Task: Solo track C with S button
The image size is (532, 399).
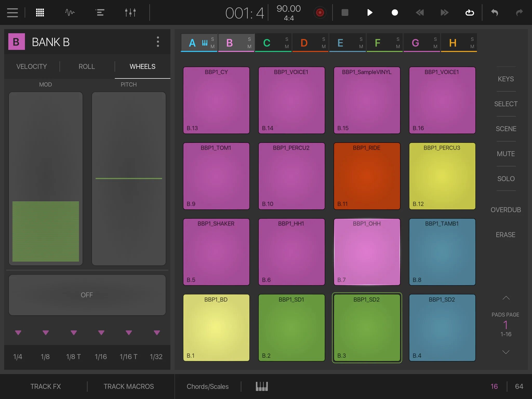Action: [287, 39]
